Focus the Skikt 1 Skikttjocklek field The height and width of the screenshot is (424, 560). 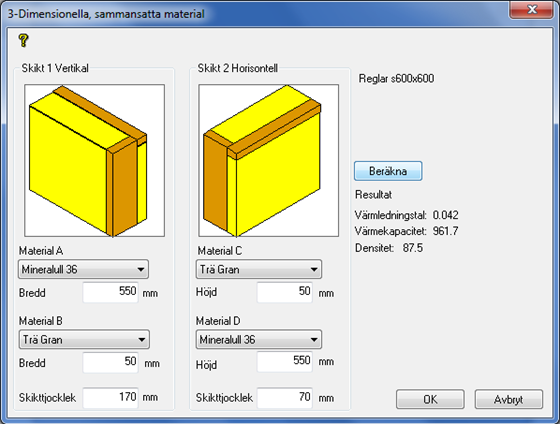(x=111, y=397)
